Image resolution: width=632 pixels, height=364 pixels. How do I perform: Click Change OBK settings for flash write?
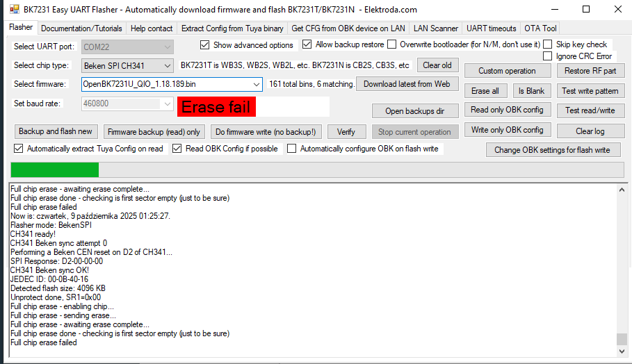[x=553, y=150]
